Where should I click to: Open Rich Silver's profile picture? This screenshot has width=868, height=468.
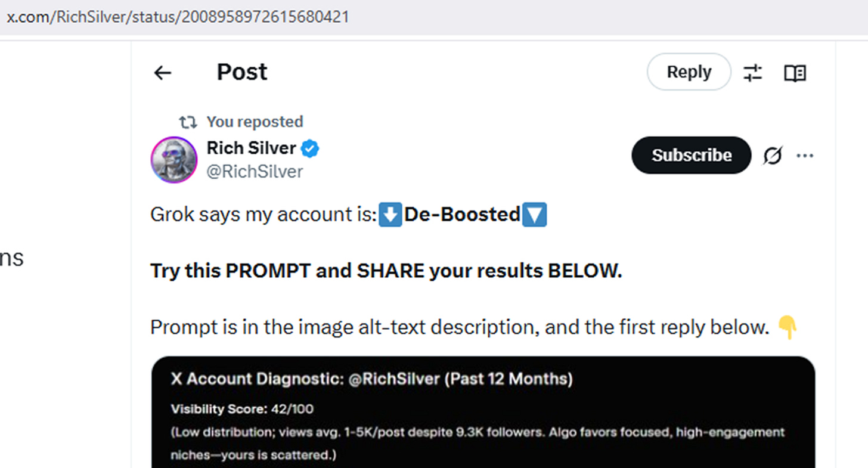tap(173, 160)
